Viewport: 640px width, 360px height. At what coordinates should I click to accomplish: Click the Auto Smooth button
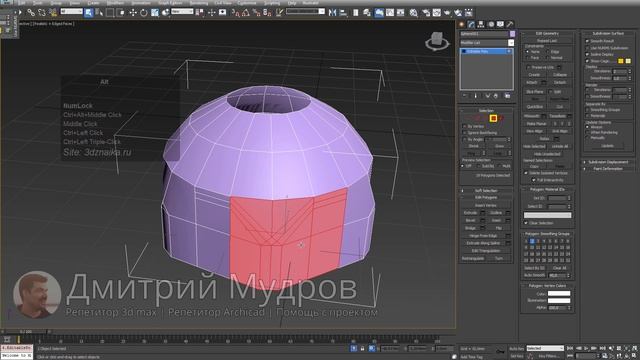coord(534,276)
